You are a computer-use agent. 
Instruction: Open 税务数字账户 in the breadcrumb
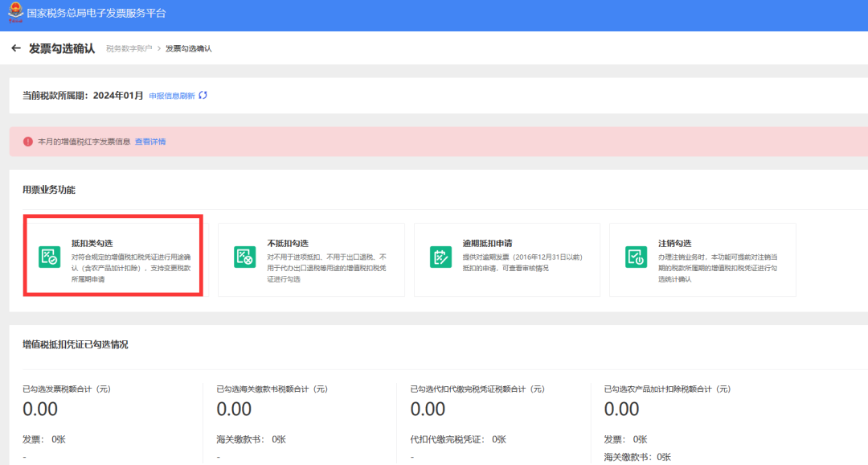click(129, 49)
